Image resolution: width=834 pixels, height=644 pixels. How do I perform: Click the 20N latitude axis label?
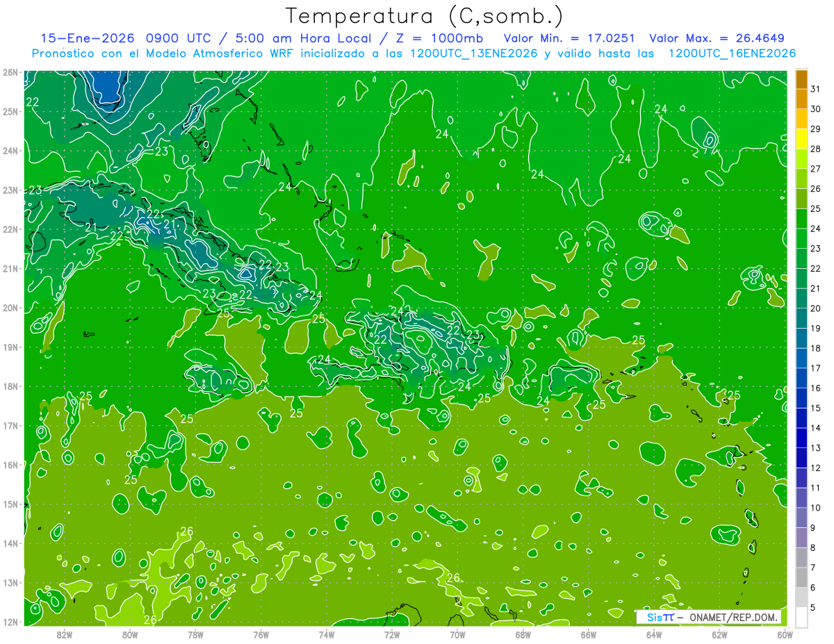[10, 308]
